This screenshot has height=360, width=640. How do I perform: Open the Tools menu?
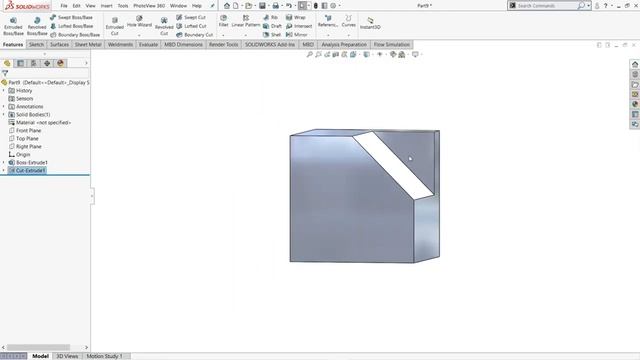click(123, 6)
